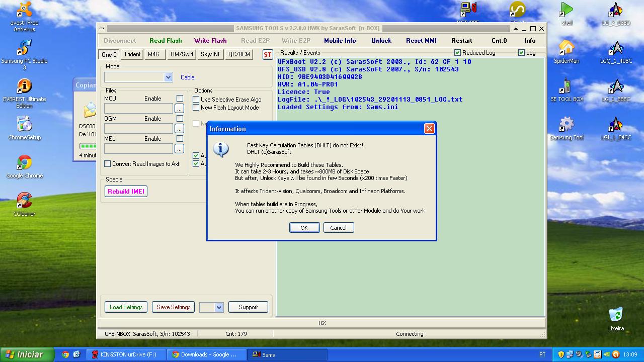Enable the OGM file checkbox
The width and height of the screenshot is (644, 362).
180,119
